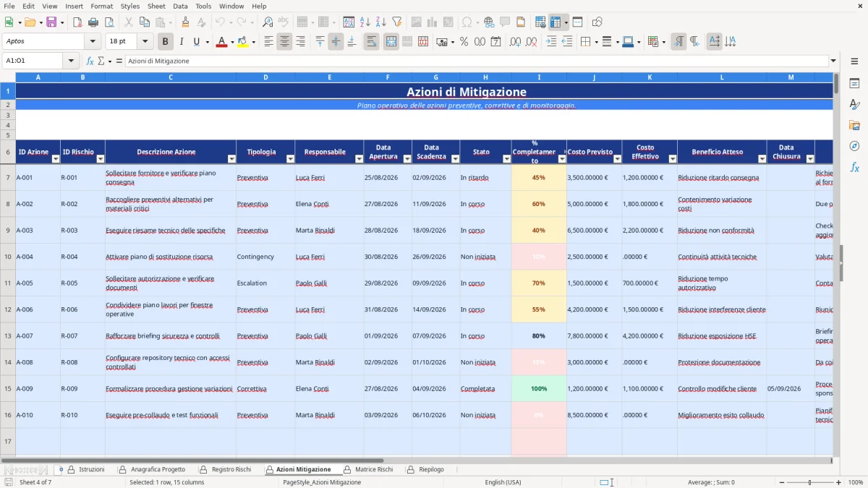Open sidebar Functions fx panel
Viewport: 868px width, 488px height.
(854, 167)
